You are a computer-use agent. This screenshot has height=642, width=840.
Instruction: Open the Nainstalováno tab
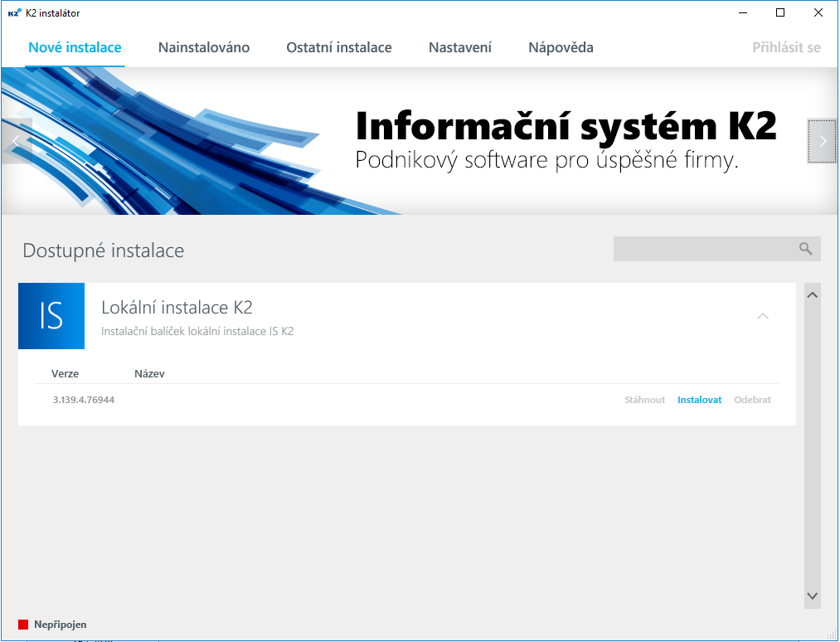coord(203,48)
